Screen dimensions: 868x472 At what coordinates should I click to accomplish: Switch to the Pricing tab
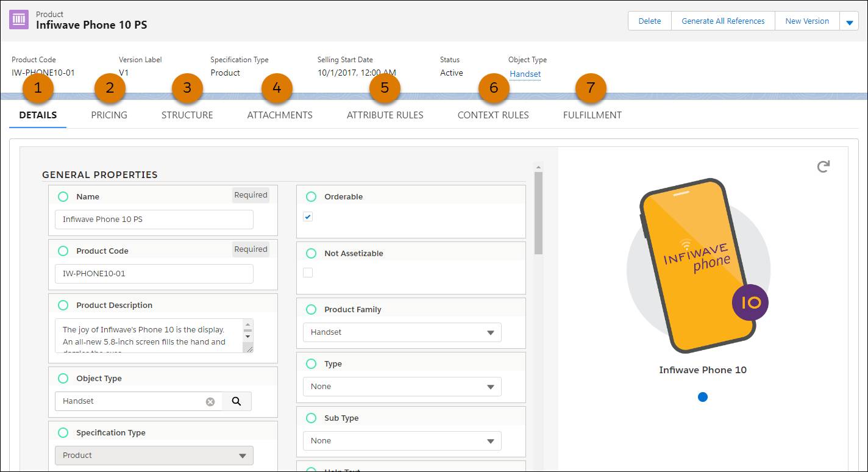(x=108, y=115)
